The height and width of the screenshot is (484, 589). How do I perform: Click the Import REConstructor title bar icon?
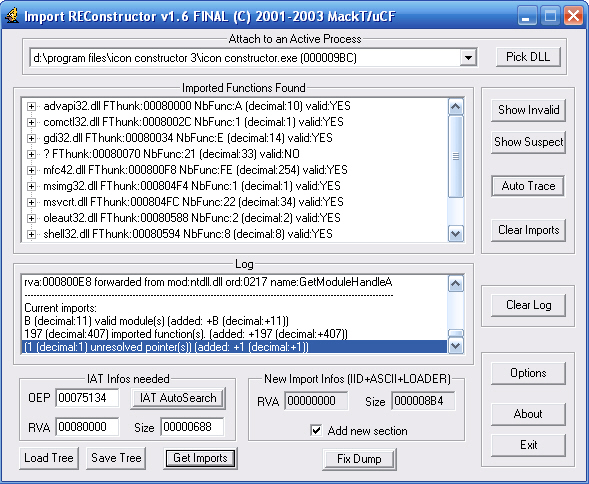click(12, 15)
